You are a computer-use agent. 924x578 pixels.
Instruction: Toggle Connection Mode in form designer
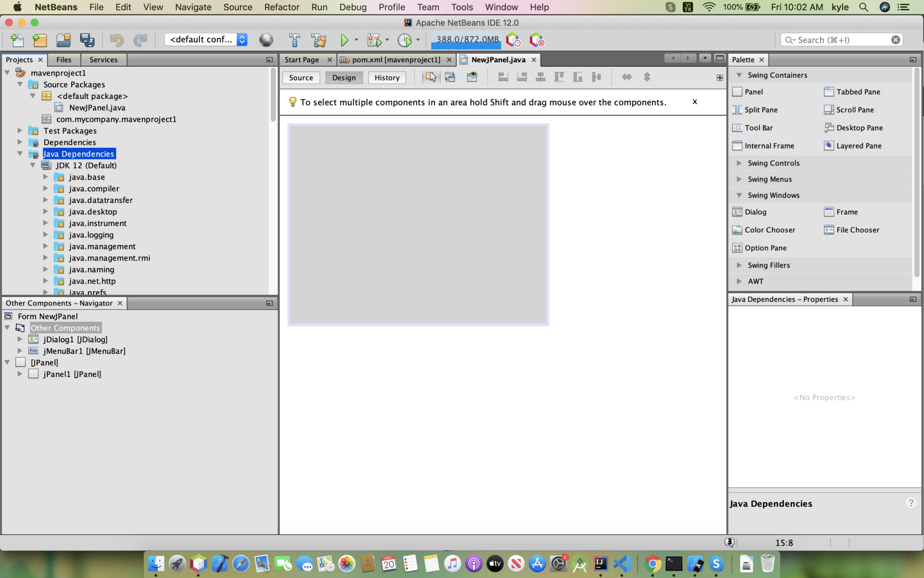(450, 77)
